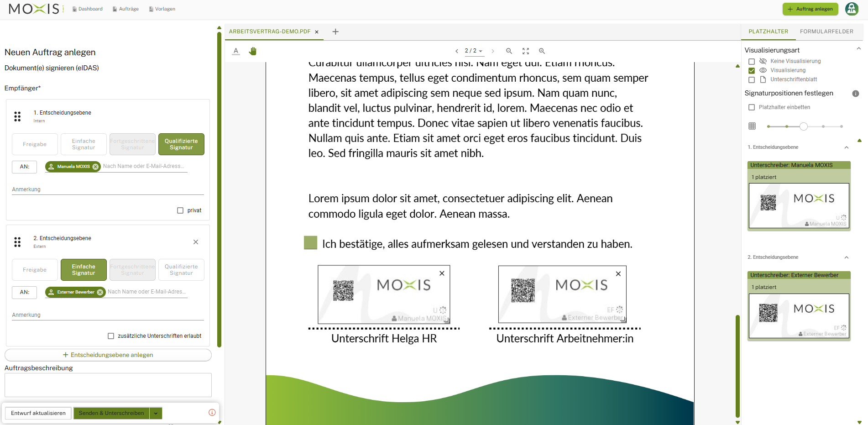
Task: Remove Externer Bewerber recipient chip
Action: (100, 292)
